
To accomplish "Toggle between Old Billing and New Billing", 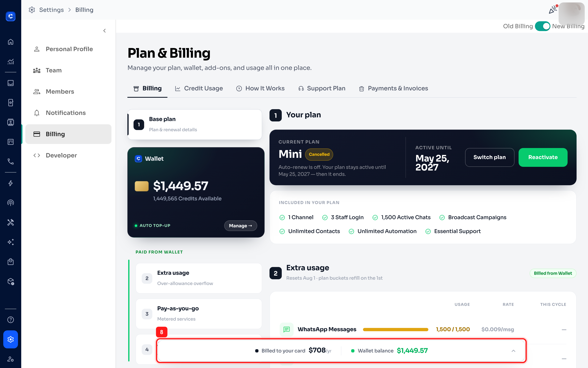I will pyautogui.click(x=542, y=26).
